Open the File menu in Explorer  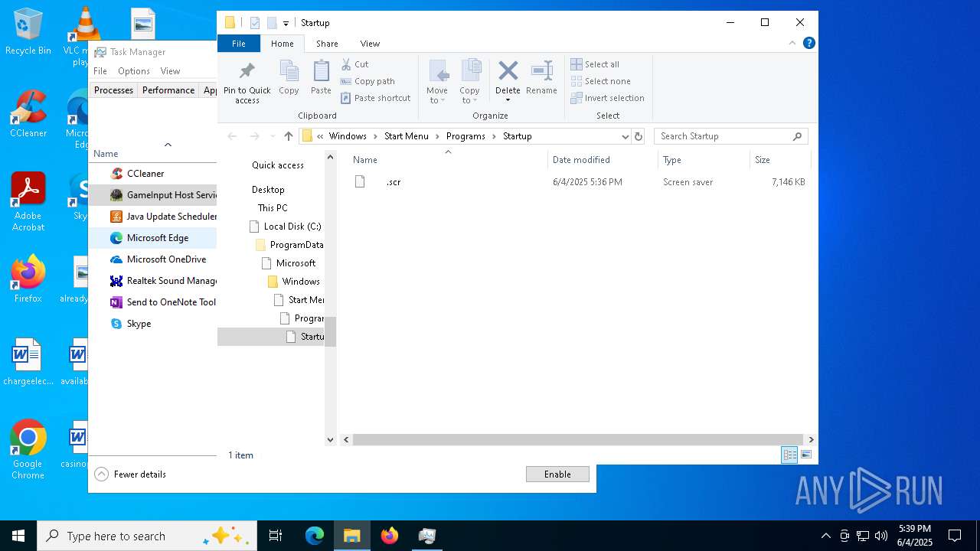coord(239,44)
